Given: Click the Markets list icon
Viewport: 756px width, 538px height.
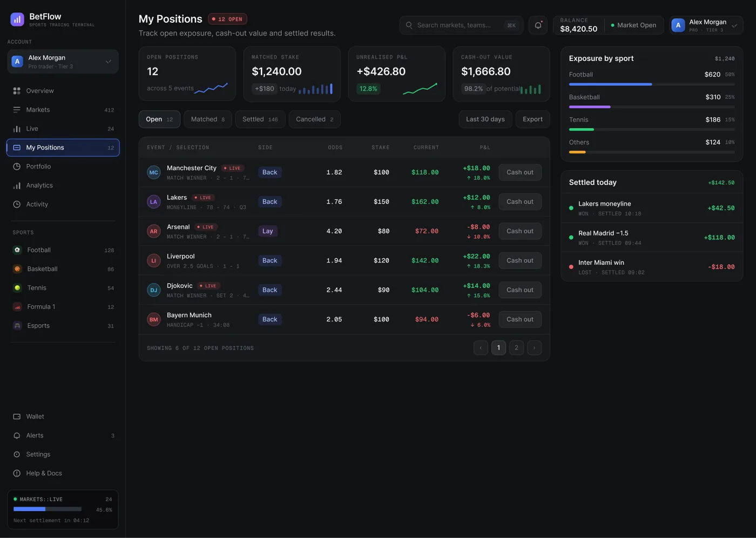Looking at the screenshot, I should [17, 110].
